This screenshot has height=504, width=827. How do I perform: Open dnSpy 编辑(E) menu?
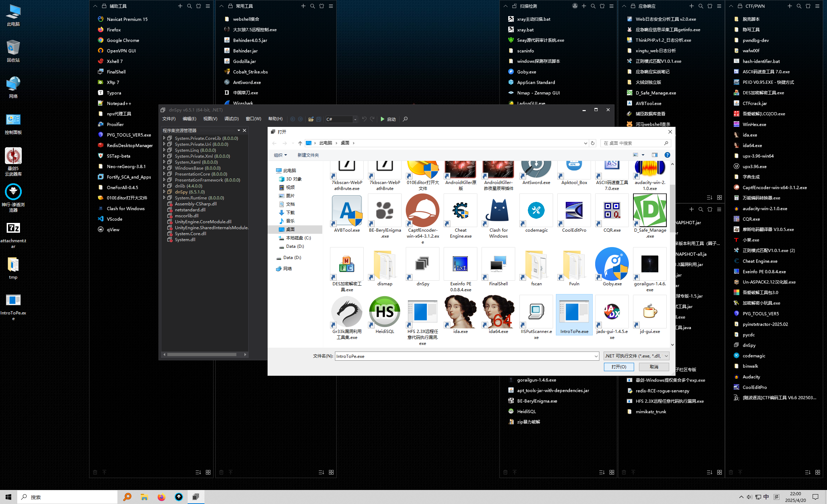(x=189, y=119)
